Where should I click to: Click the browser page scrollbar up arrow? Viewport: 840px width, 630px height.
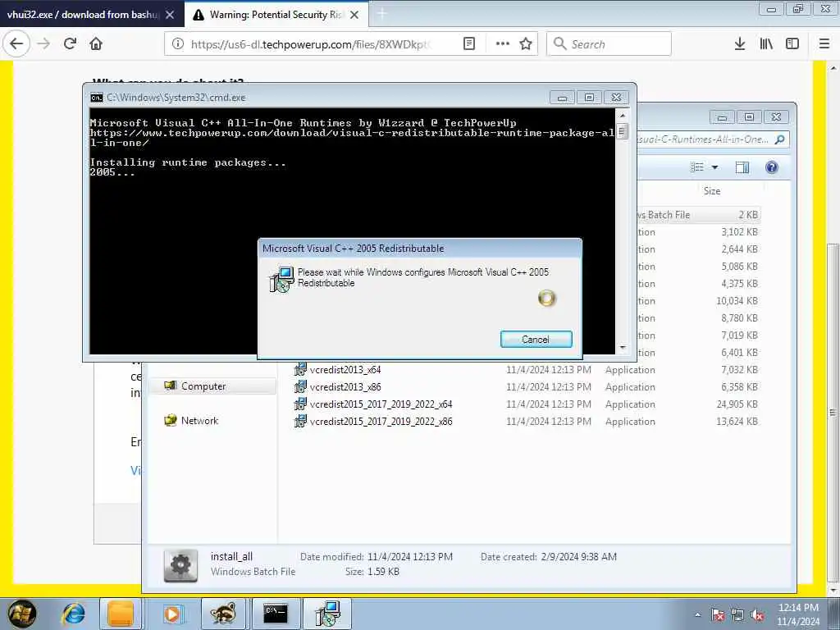coord(833,67)
